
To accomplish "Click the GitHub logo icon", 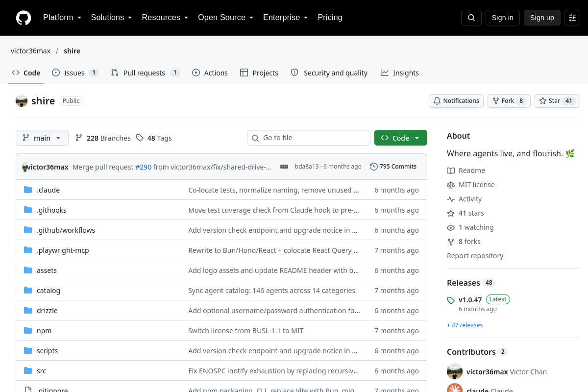I will coord(24,18).
